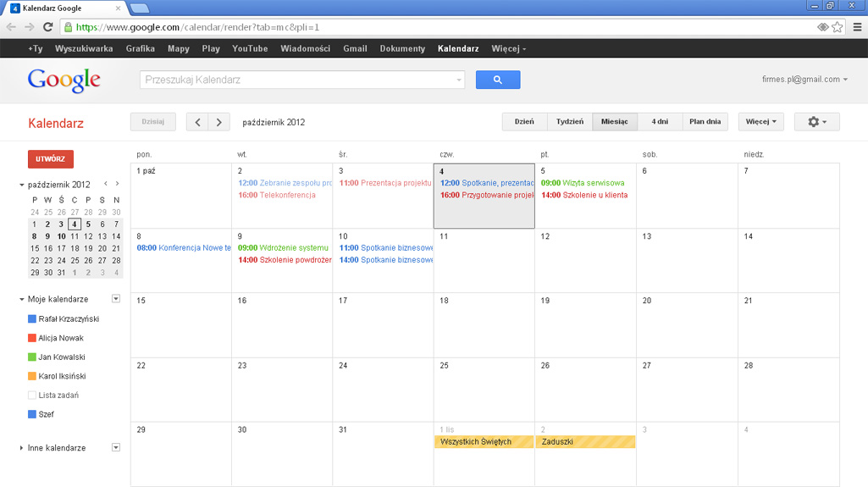Click day number 25 in month grid

tap(444, 366)
